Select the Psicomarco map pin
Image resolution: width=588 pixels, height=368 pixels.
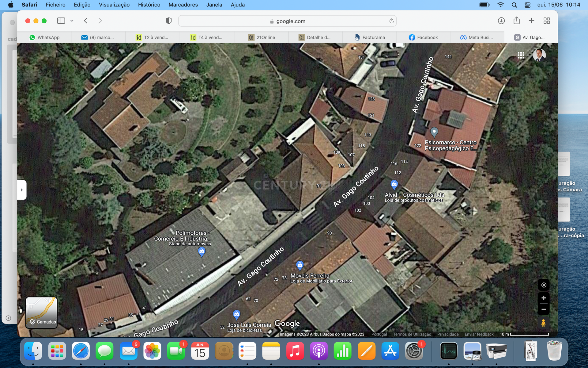point(434,132)
